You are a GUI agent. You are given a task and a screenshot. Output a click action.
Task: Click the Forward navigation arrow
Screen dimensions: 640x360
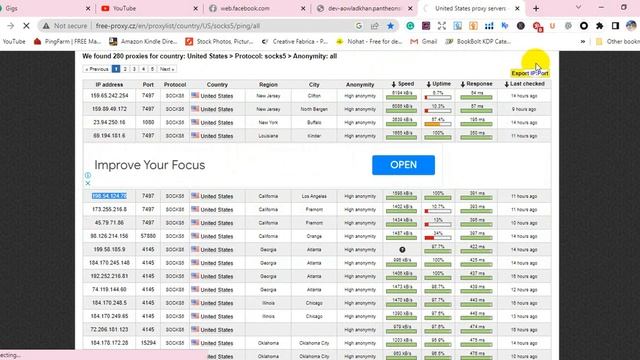point(11,26)
